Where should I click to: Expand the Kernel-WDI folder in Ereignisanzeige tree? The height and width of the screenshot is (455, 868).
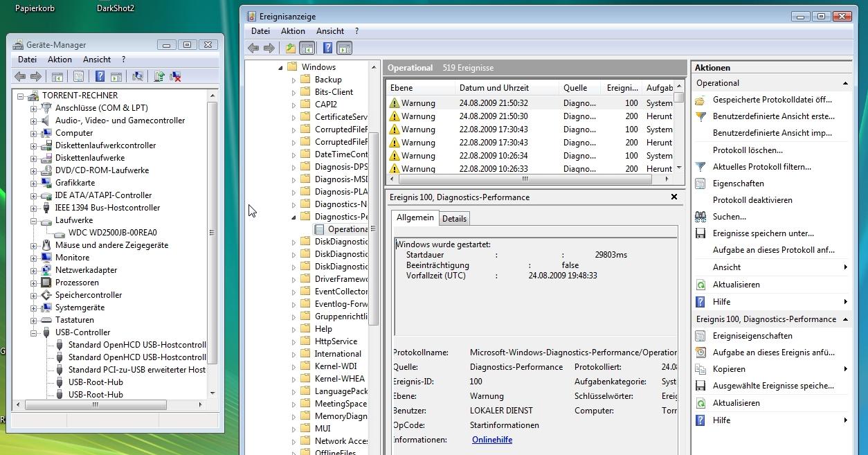coord(293,366)
